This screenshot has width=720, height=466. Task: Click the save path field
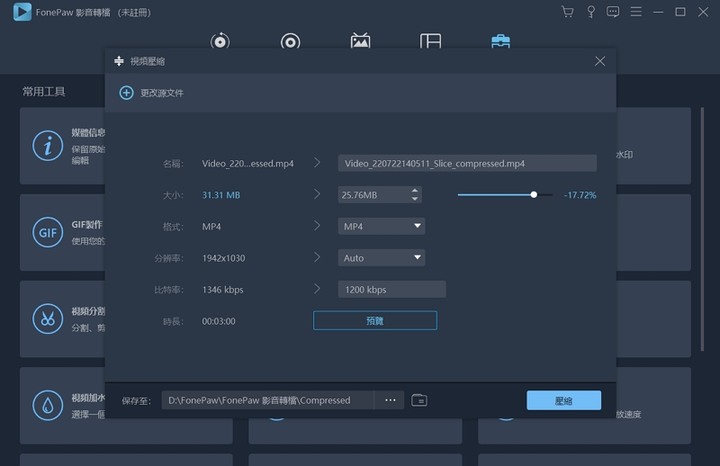coord(268,400)
